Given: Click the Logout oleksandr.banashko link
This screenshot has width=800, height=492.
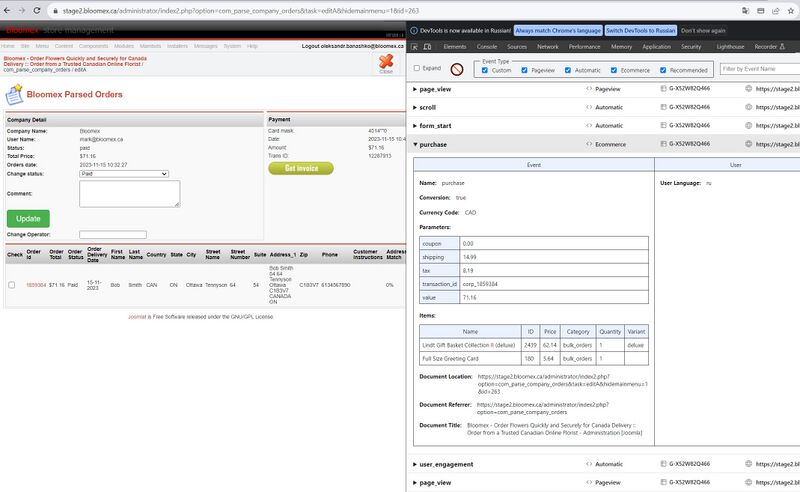Looking at the screenshot, I should [353, 46].
